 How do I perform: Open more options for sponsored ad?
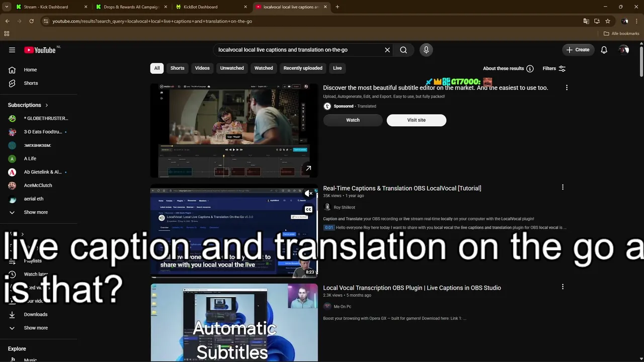pyautogui.click(x=567, y=87)
